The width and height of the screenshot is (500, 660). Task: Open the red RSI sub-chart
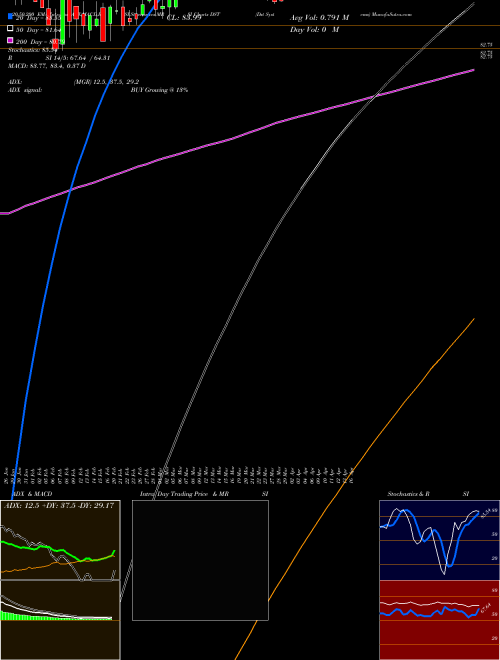[x=439, y=620]
